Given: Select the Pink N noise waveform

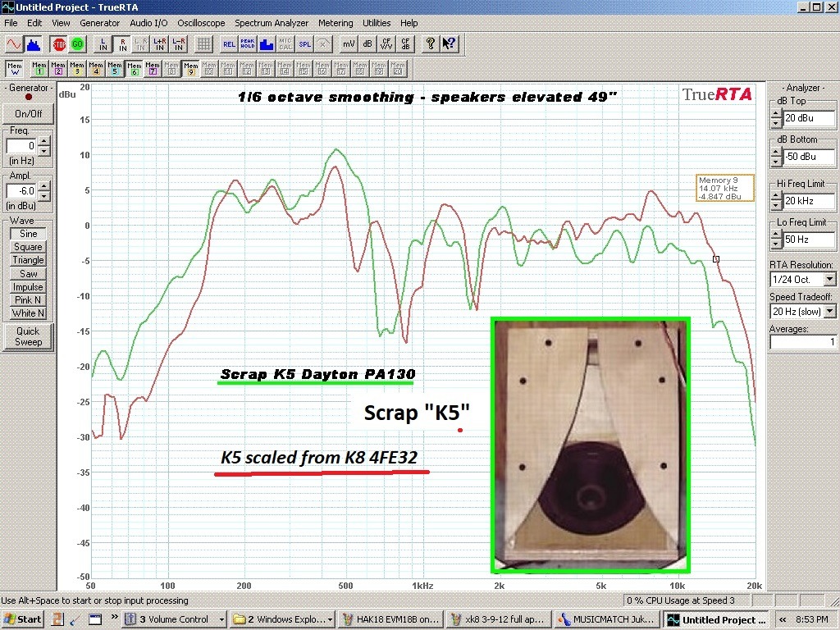Looking at the screenshot, I should [29, 300].
